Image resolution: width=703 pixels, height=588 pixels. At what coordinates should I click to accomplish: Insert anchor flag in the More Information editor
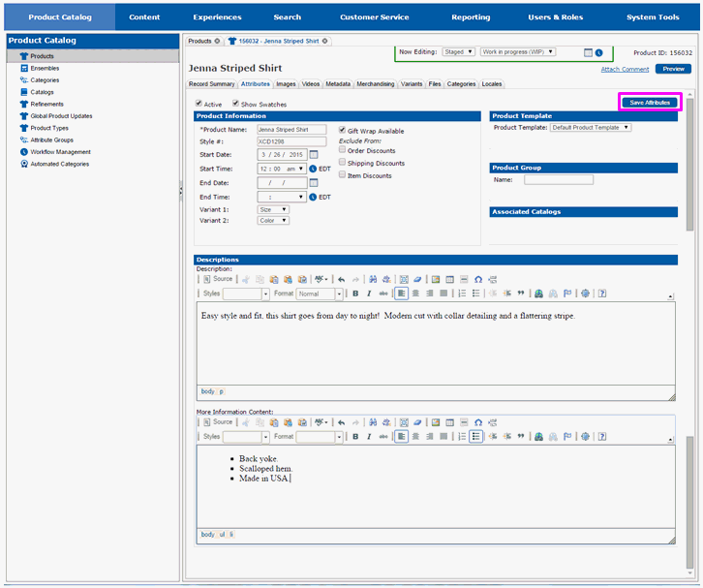click(567, 437)
